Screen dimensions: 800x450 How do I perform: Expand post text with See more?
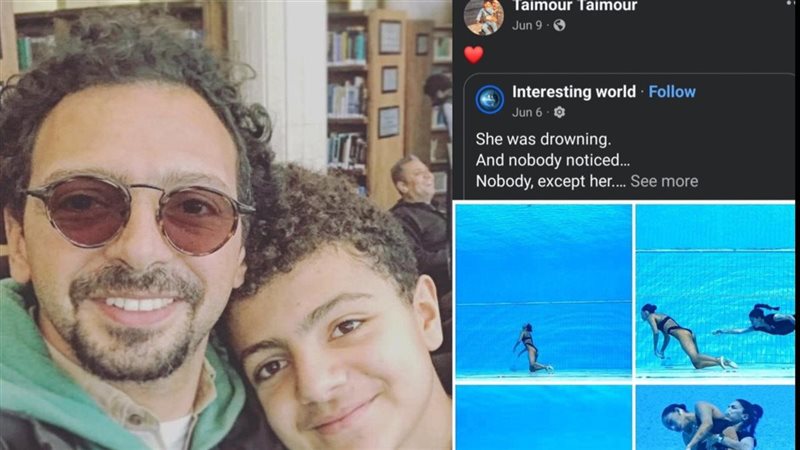click(664, 181)
